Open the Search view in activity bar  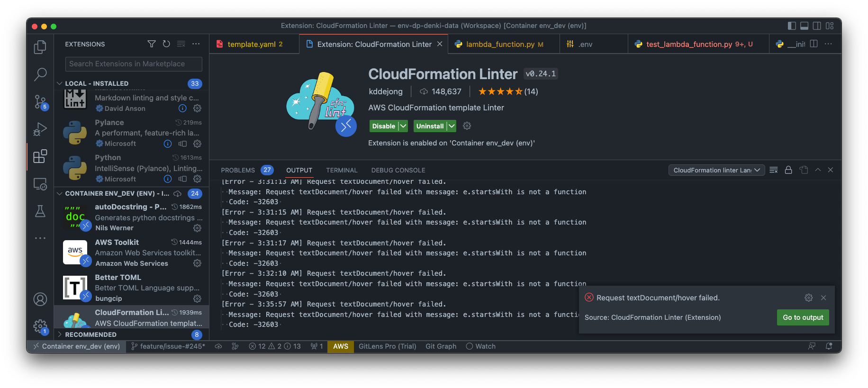coord(40,74)
